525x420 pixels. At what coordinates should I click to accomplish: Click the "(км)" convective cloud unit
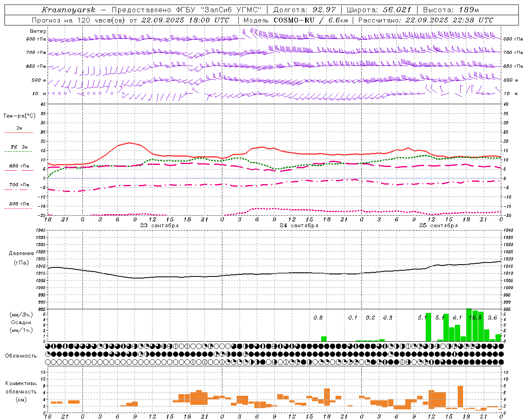21,399
